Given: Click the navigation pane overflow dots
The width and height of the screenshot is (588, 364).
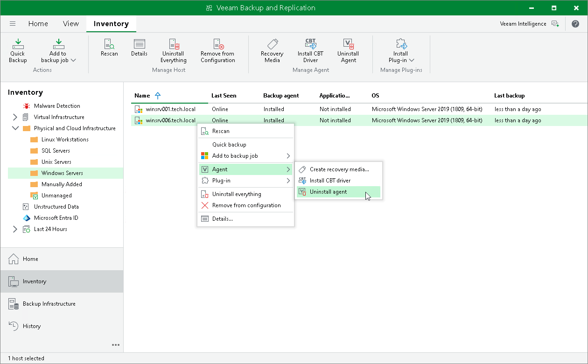Looking at the screenshot, I should point(116,345).
